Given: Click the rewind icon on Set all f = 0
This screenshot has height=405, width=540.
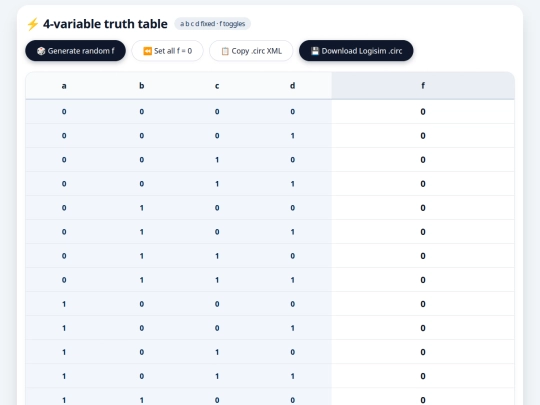Looking at the screenshot, I should 147,51.
